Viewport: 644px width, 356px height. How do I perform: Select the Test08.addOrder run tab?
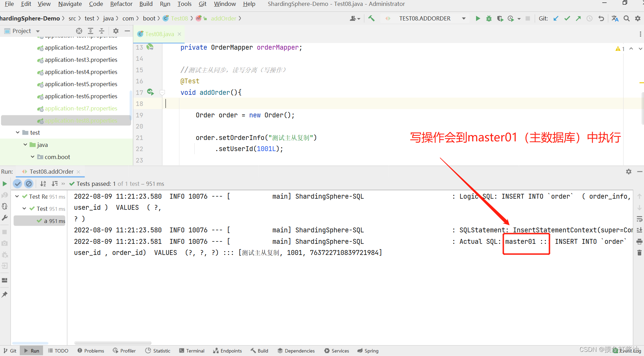[x=51, y=172]
